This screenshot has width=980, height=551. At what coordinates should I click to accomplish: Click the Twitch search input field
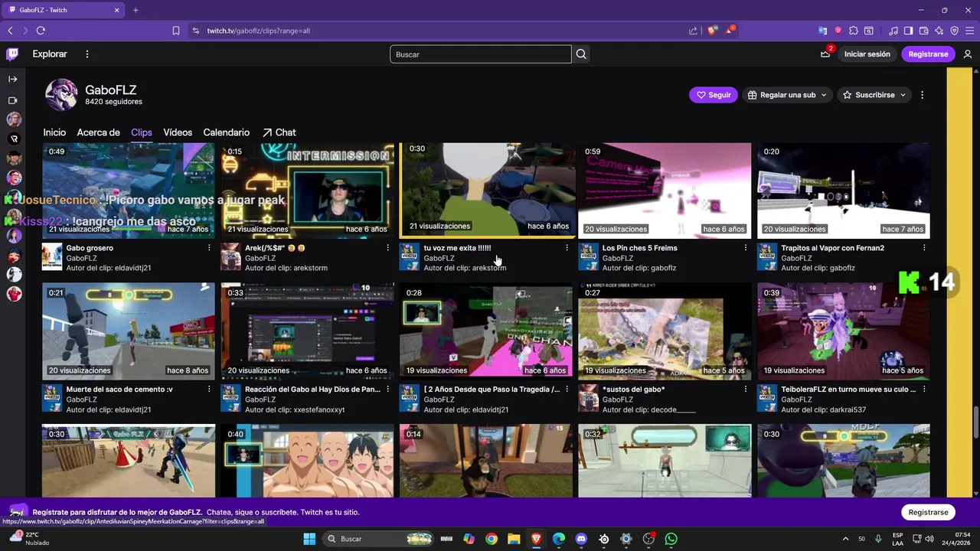481,54
